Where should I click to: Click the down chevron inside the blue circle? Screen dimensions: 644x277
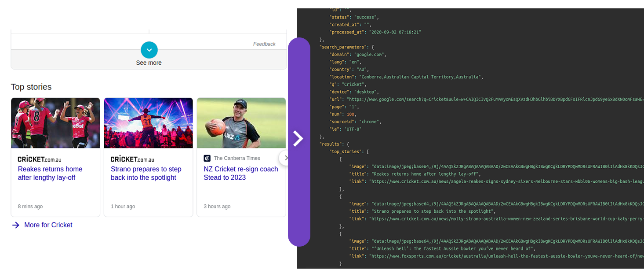coord(149,50)
